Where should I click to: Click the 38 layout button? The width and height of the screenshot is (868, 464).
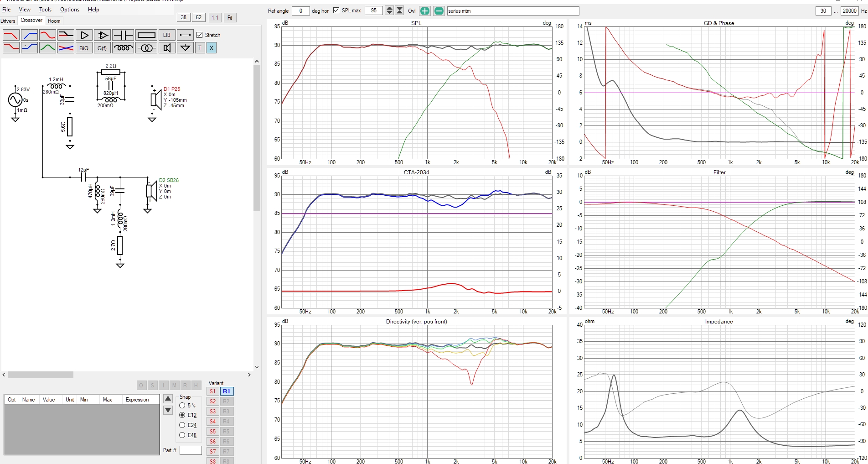point(183,17)
